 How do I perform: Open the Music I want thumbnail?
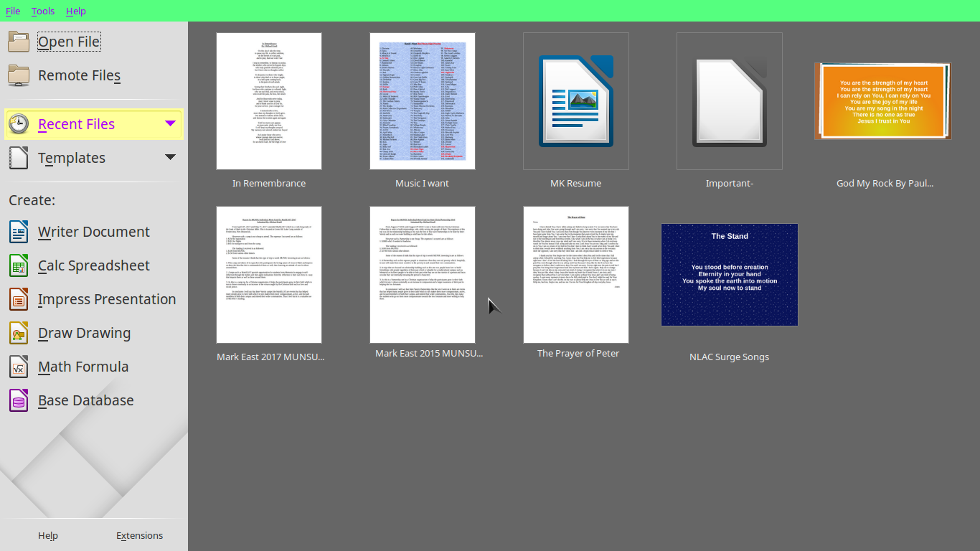tap(423, 101)
